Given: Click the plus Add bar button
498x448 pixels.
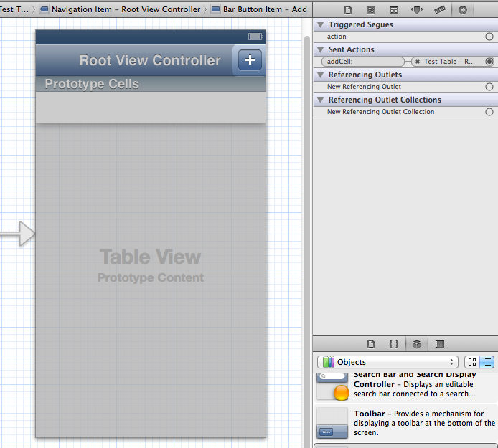Looking at the screenshot, I should 250,60.
